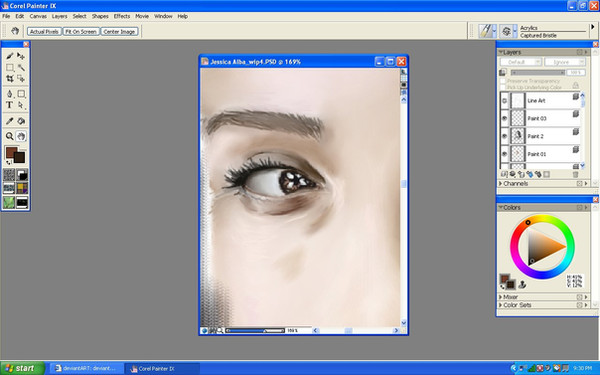Screen dimensions: 600x375
Task: Switch to deviantART taskbar window
Action: click(x=86, y=368)
